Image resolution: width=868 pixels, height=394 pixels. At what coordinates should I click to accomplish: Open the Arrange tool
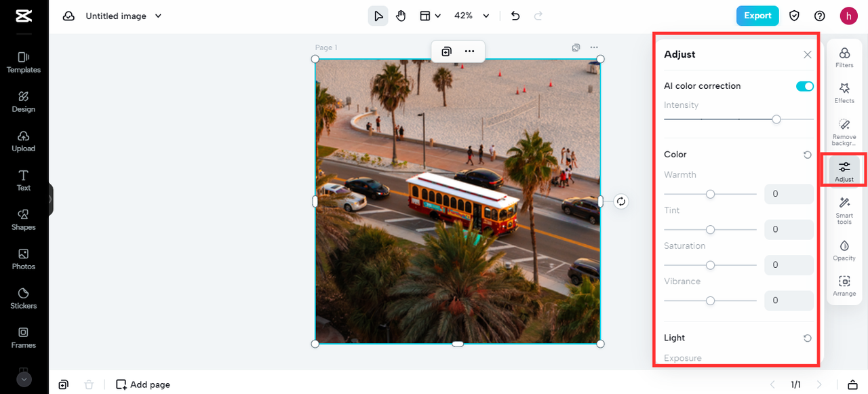(x=844, y=285)
